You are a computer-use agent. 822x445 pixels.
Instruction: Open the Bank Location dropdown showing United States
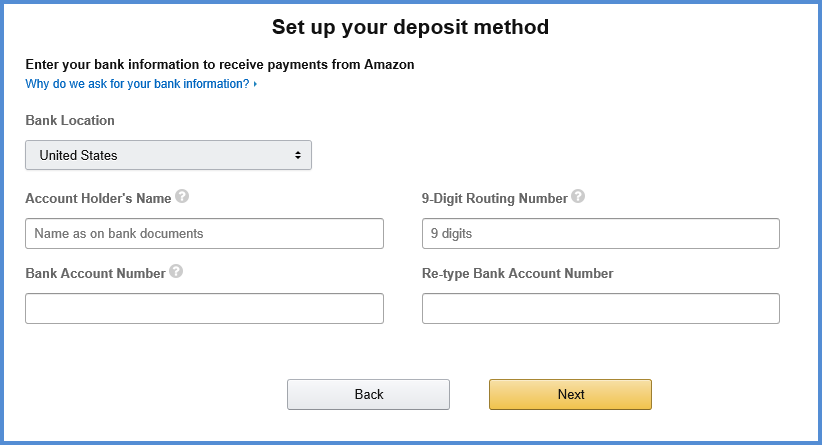(168, 155)
